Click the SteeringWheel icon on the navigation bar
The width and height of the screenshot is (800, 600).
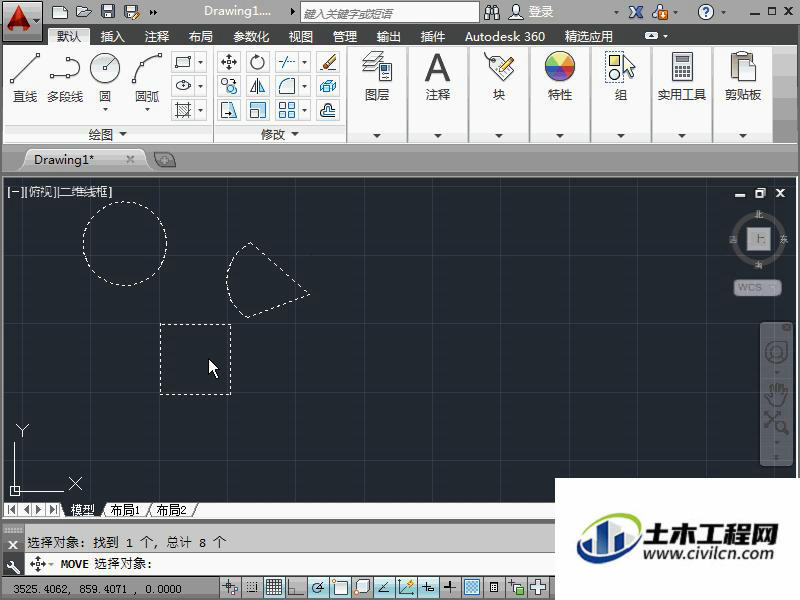pyautogui.click(x=776, y=352)
